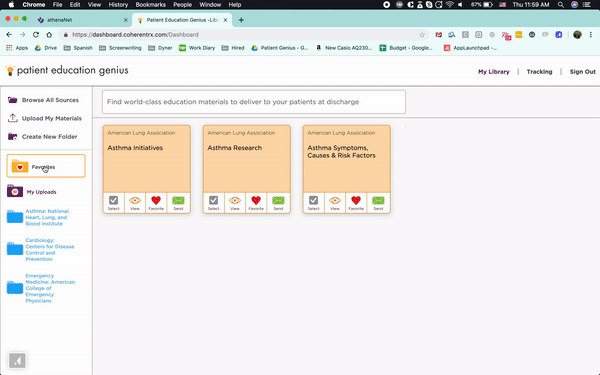Close the athenaNet tab
Screen dimensions: 600x375
click(x=126, y=20)
